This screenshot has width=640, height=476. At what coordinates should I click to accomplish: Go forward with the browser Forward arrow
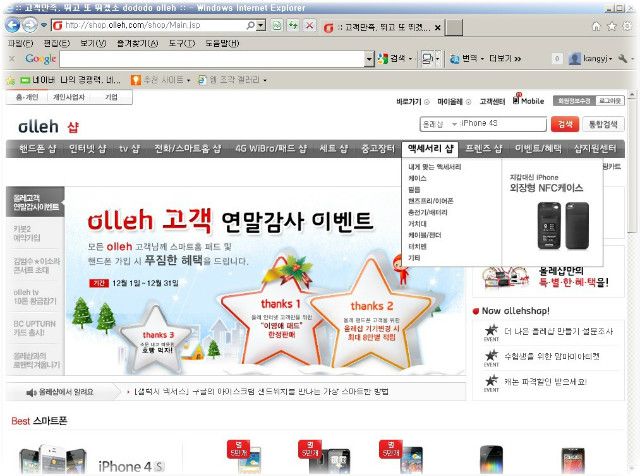click(30, 26)
